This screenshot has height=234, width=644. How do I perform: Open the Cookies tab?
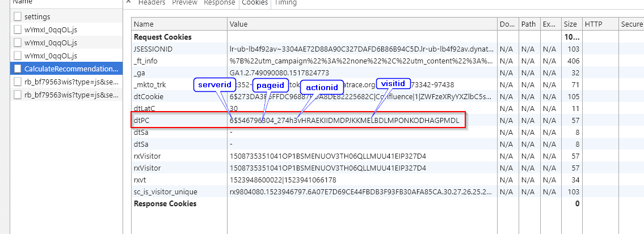[255, 2]
